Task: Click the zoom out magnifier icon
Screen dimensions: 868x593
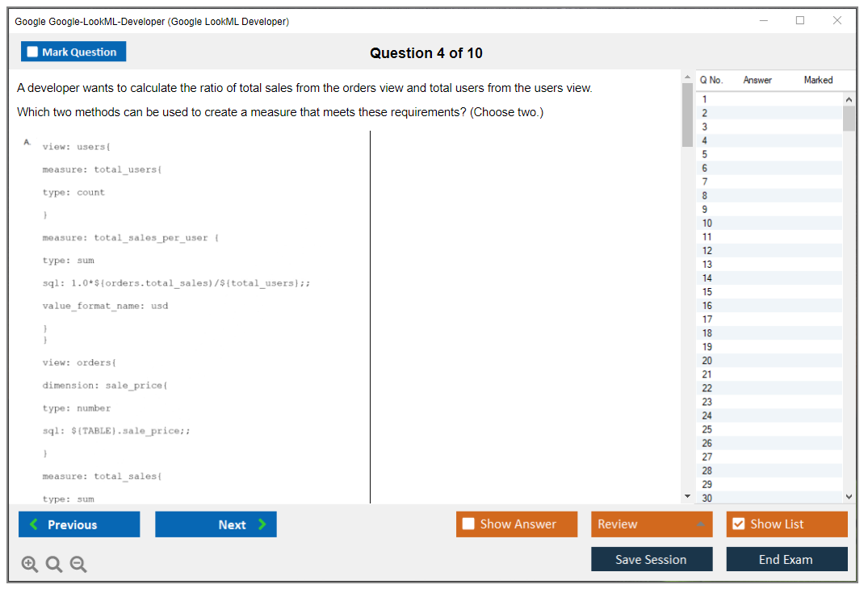Action: (x=78, y=565)
